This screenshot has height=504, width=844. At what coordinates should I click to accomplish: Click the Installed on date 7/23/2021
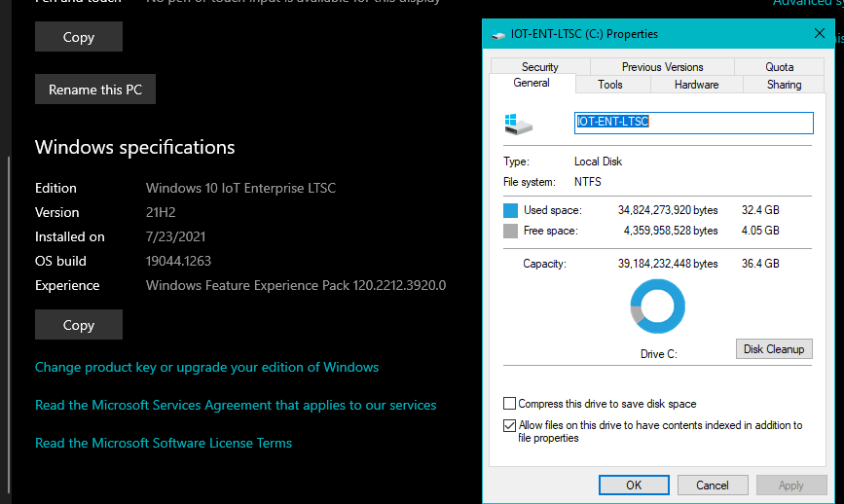tap(175, 236)
